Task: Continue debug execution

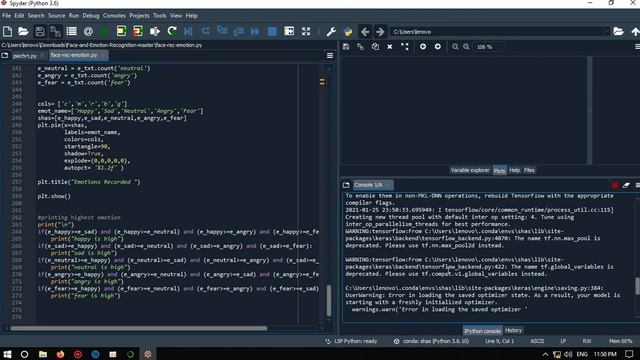Action: point(255,31)
